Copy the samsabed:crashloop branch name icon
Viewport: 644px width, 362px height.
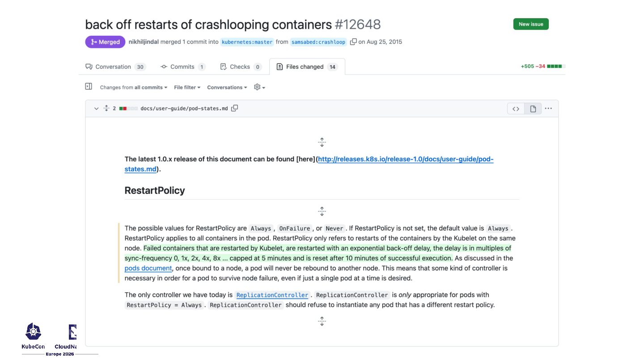[x=353, y=42]
